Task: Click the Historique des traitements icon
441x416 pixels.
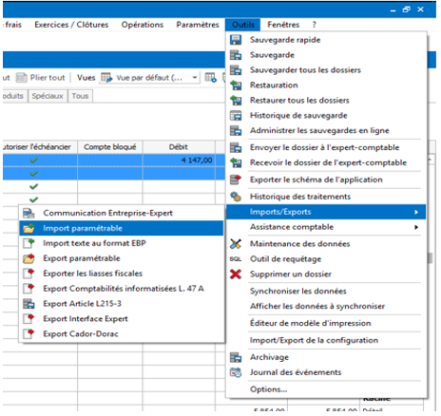Action: click(x=236, y=197)
